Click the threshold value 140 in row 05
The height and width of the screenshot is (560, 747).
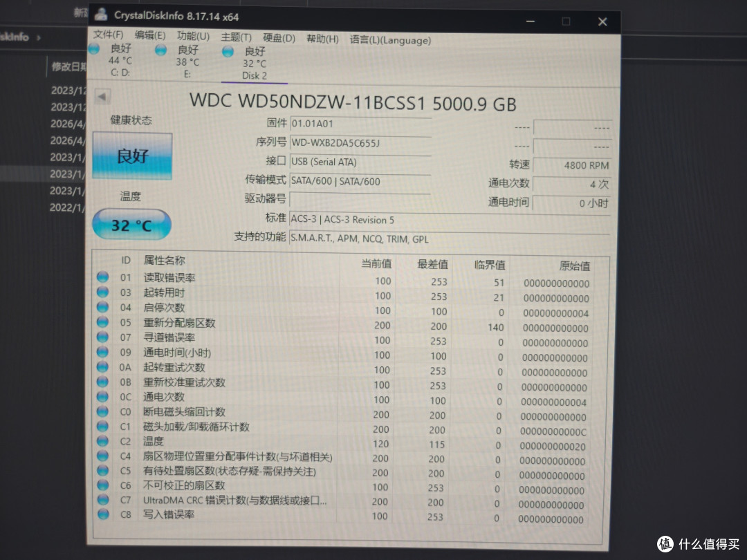click(495, 328)
